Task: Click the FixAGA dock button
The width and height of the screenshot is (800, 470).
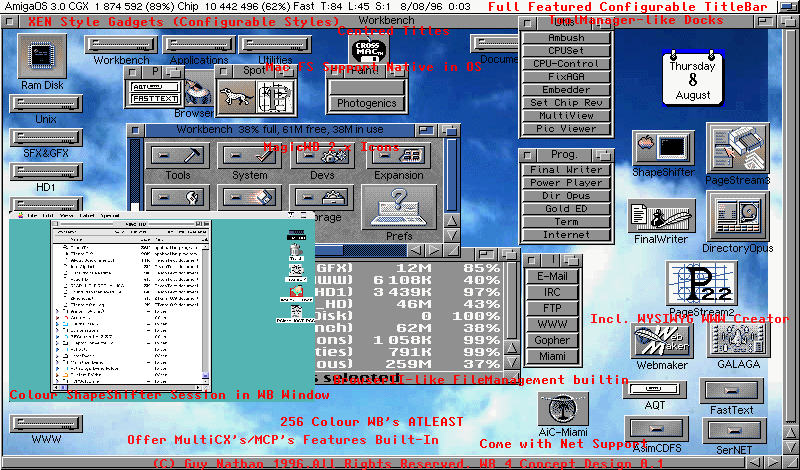Action: 566,77
